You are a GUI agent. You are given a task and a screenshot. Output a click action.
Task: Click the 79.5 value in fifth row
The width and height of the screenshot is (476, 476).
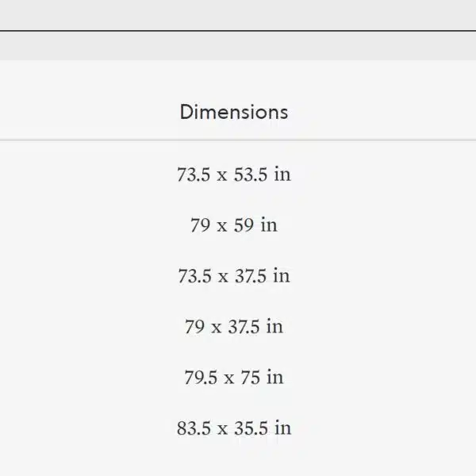pos(201,378)
